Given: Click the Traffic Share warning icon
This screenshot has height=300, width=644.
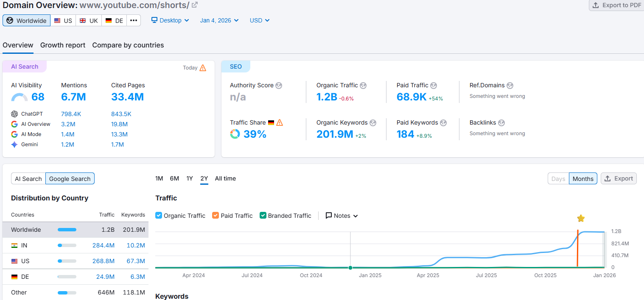Looking at the screenshot, I should pyautogui.click(x=279, y=122).
